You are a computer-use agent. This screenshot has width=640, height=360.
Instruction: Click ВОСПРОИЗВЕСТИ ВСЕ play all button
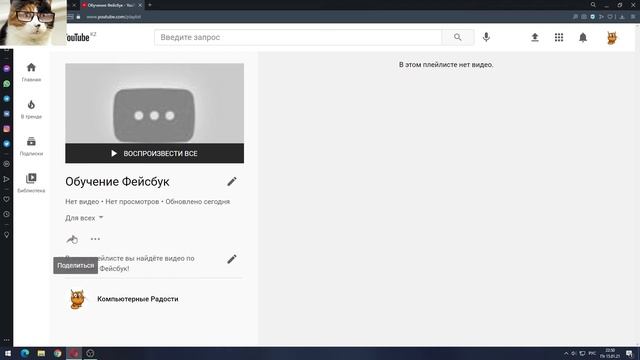coord(155,153)
